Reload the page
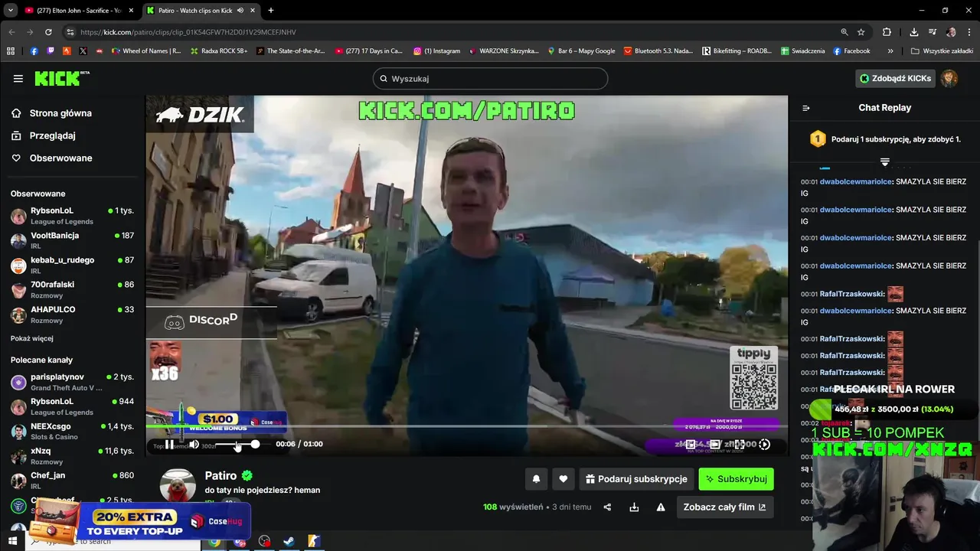 pos(48,32)
